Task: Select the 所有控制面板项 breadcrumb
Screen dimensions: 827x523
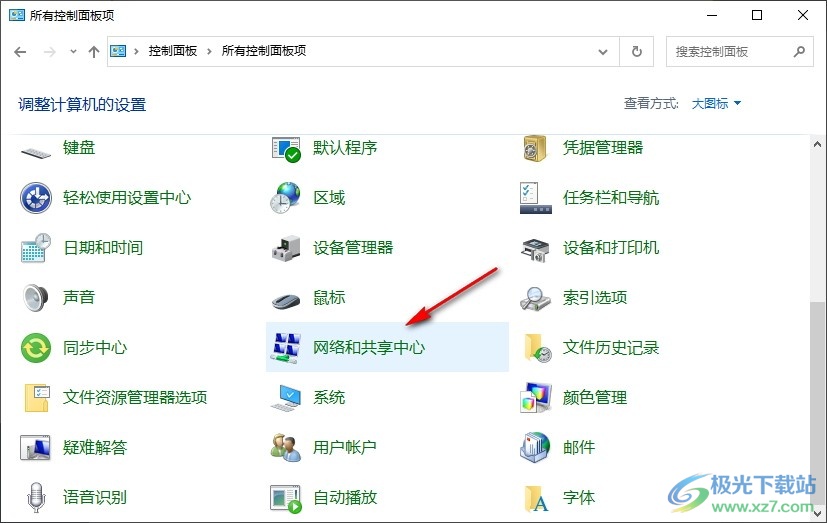Action: coord(264,51)
